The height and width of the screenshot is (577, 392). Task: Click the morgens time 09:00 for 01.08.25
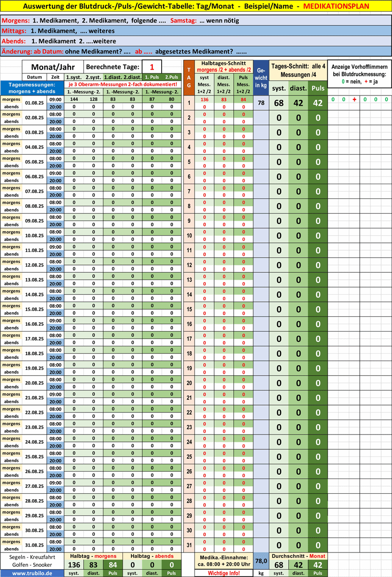55,99
